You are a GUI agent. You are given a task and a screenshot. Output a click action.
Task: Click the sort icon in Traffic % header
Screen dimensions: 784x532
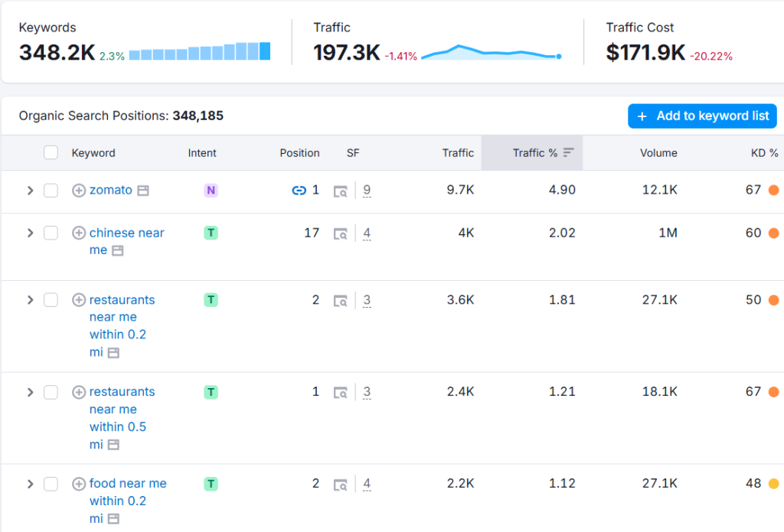point(568,153)
